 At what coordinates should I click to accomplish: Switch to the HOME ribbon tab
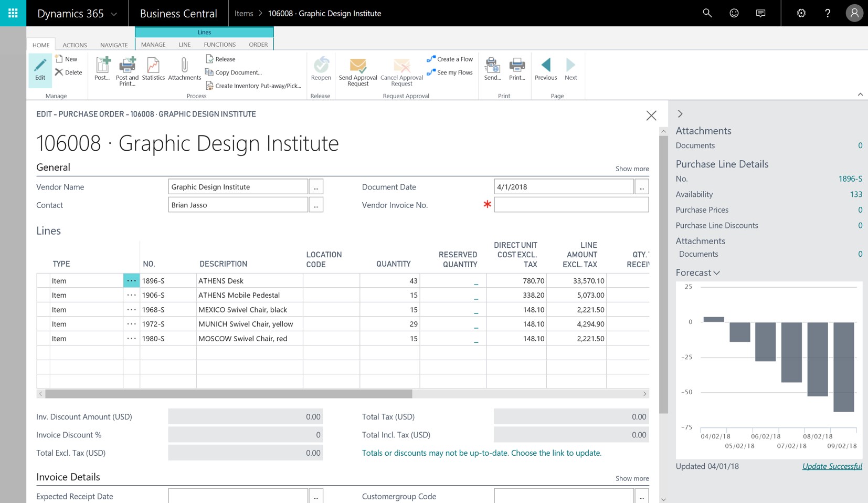point(41,45)
